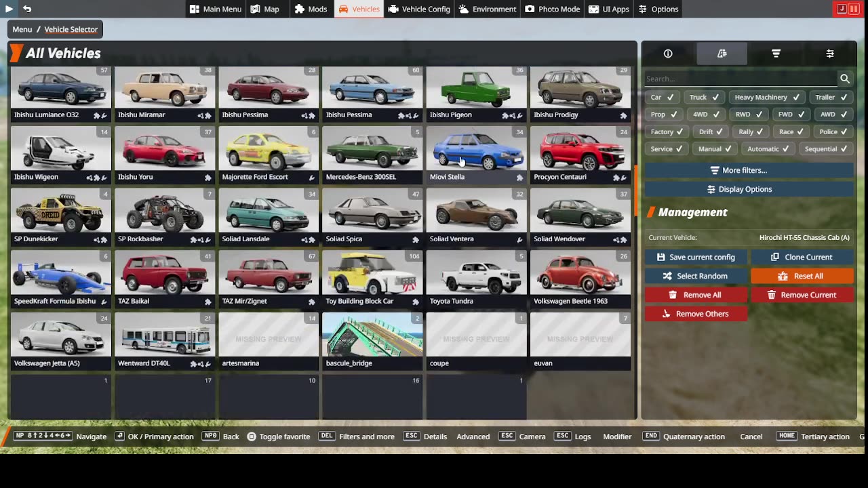Toggle the Drift filter

coord(711,131)
